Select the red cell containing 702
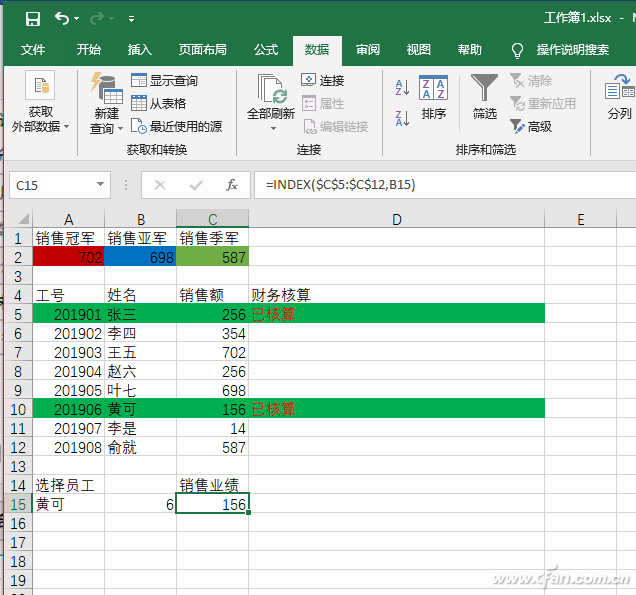Viewport: 636px width, 595px height. pyautogui.click(x=69, y=257)
